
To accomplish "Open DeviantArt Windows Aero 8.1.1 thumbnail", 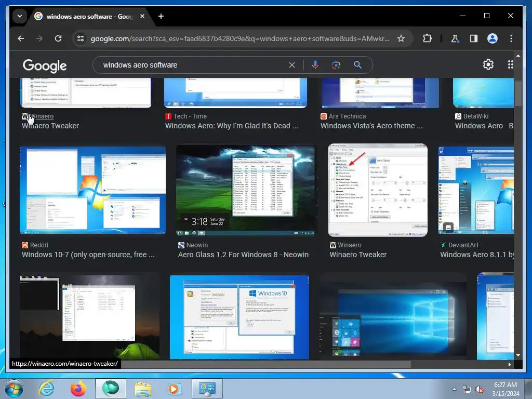I will pyautogui.click(x=476, y=190).
